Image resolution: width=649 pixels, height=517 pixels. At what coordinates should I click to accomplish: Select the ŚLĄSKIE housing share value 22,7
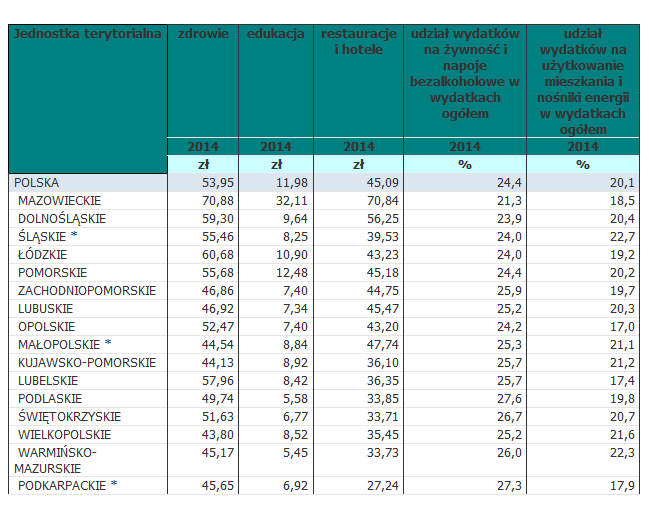622,237
